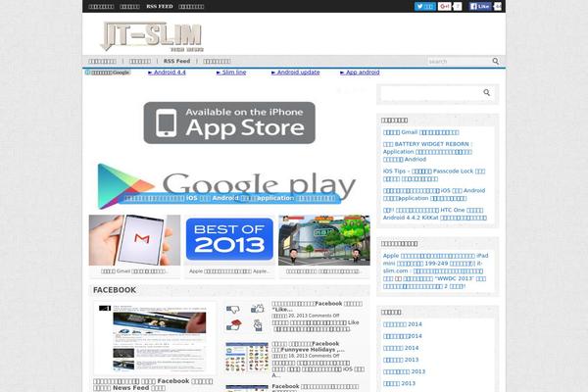Open RSS Feed in the gray navigation bar
Viewport: 588px width, 392px height.
tap(176, 61)
